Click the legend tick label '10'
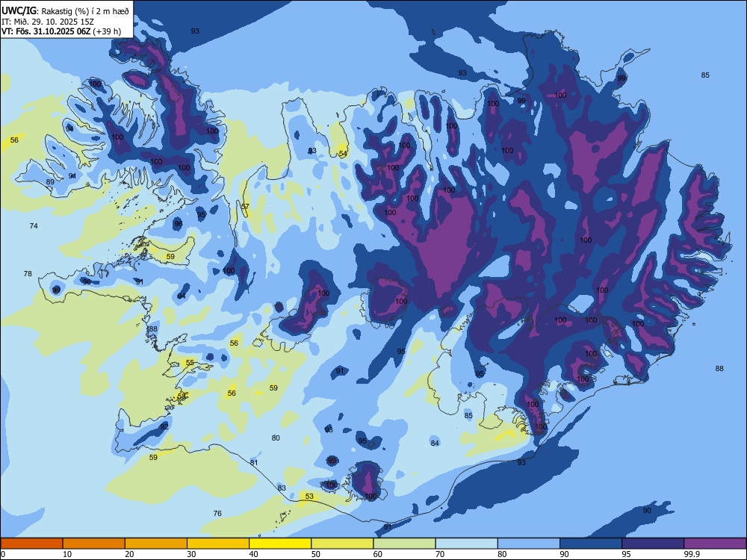Viewport: 747px width, 560px height. (67, 554)
